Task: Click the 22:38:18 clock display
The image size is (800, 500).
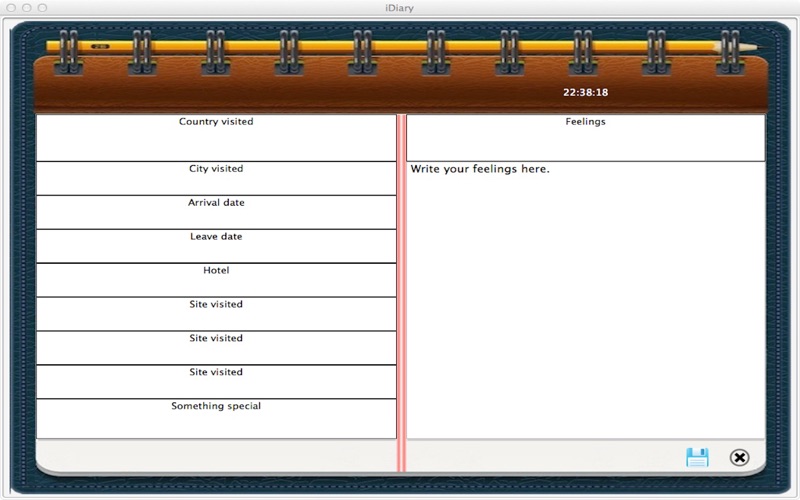Action: (585, 93)
